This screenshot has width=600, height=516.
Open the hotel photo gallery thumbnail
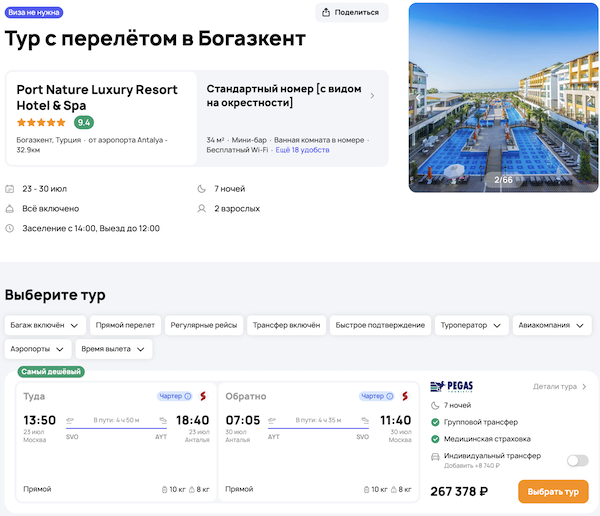tap(502, 97)
